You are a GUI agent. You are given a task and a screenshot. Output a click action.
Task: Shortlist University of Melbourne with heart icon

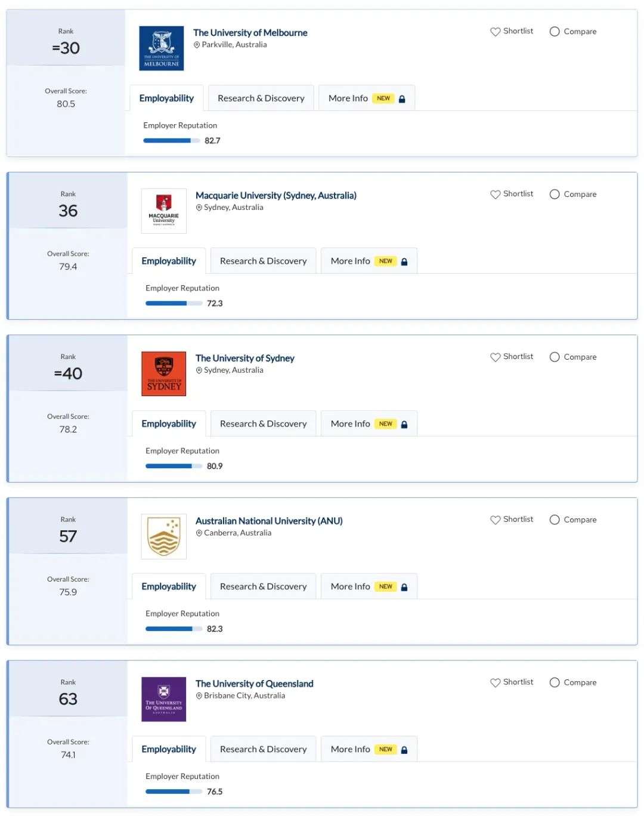[495, 32]
